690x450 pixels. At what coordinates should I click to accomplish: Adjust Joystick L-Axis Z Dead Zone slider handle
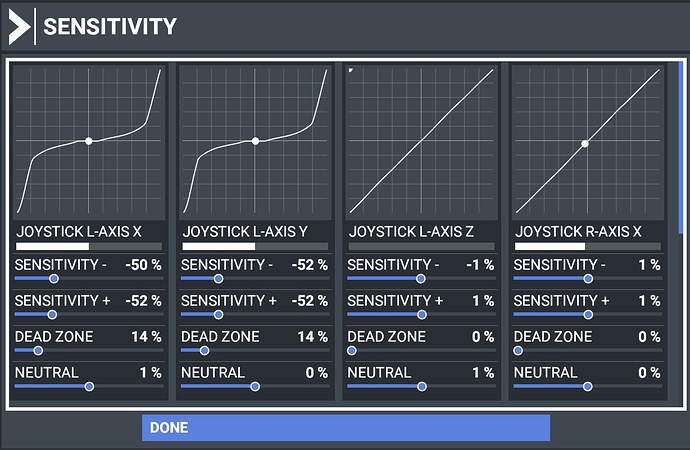pos(352,351)
